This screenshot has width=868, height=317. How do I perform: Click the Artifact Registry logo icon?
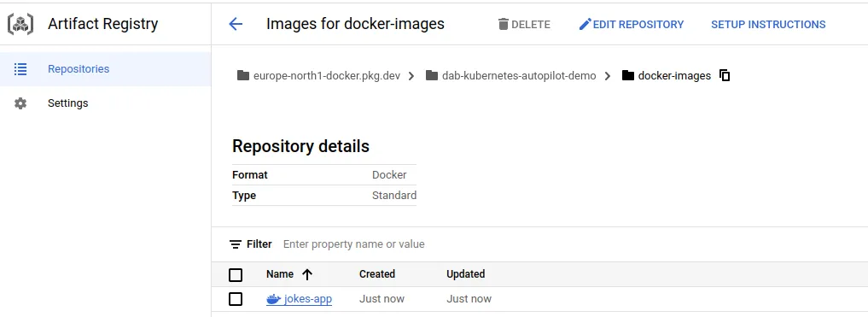[x=20, y=24]
